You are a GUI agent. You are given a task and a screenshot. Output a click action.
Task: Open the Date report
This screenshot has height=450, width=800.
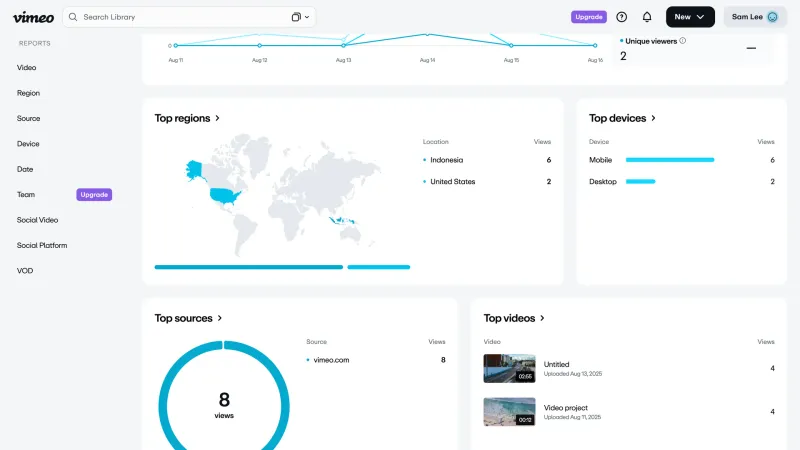point(25,169)
